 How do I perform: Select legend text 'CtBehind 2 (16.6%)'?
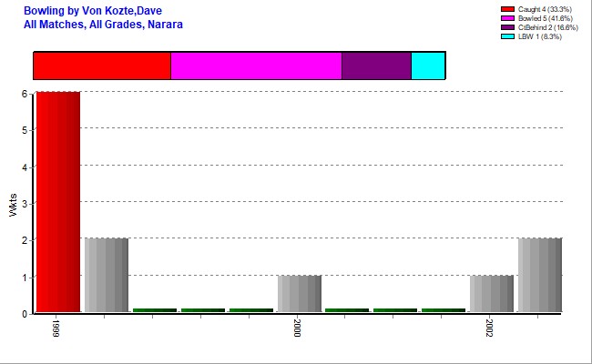pyautogui.click(x=547, y=27)
